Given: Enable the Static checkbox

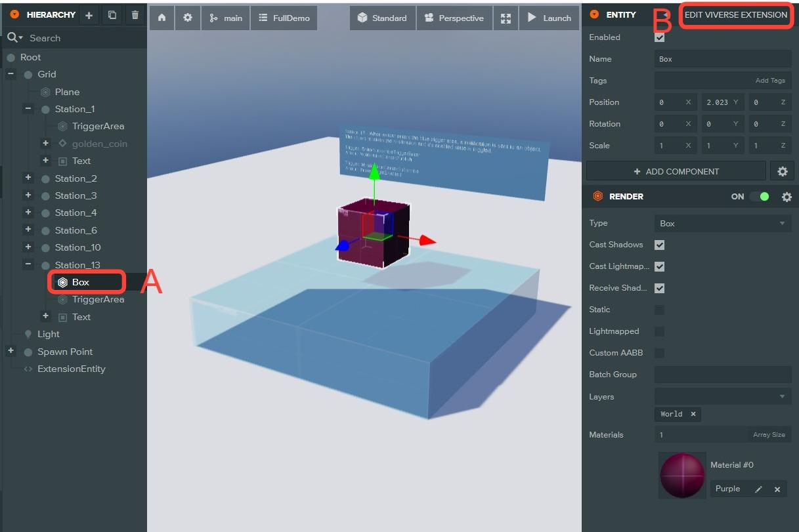Looking at the screenshot, I should click(x=660, y=310).
